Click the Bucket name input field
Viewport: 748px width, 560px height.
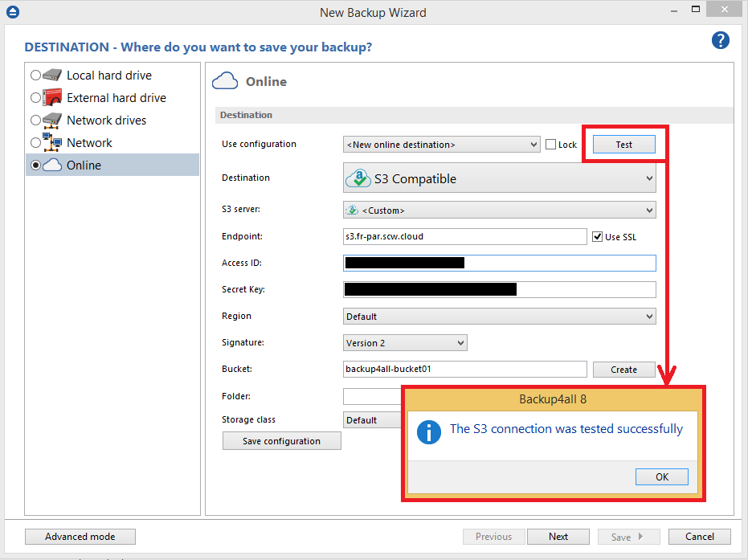(464, 370)
